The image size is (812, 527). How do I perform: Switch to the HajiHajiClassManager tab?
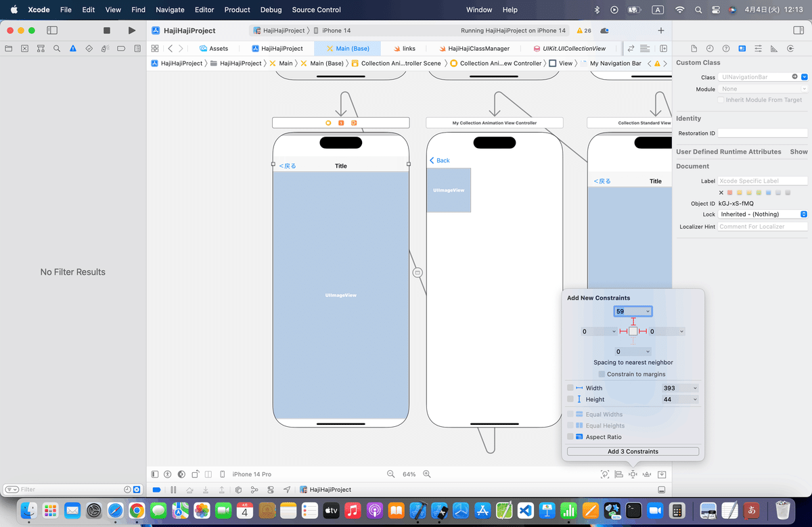pyautogui.click(x=474, y=49)
